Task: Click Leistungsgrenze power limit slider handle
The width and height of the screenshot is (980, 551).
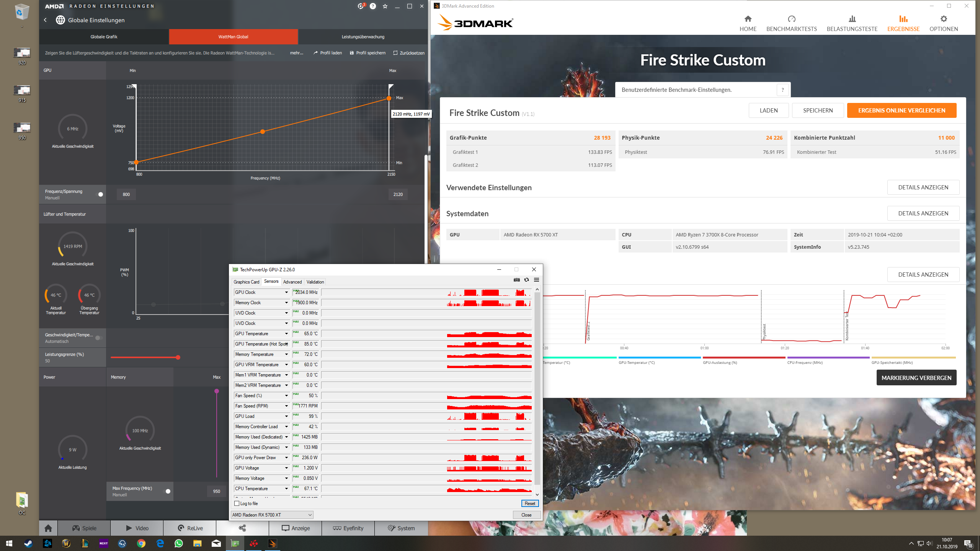Action: (178, 357)
